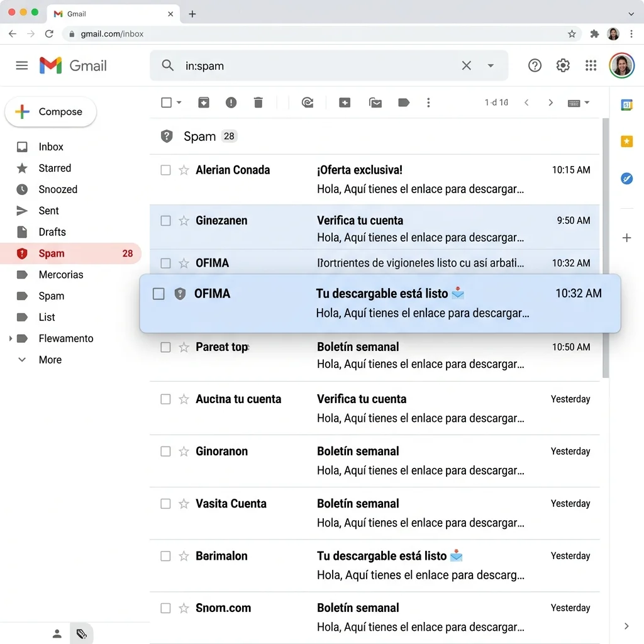Click the report spam exclamation icon
Image resolution: width=644 pixels, height=644 pixels.
point(231,103)
